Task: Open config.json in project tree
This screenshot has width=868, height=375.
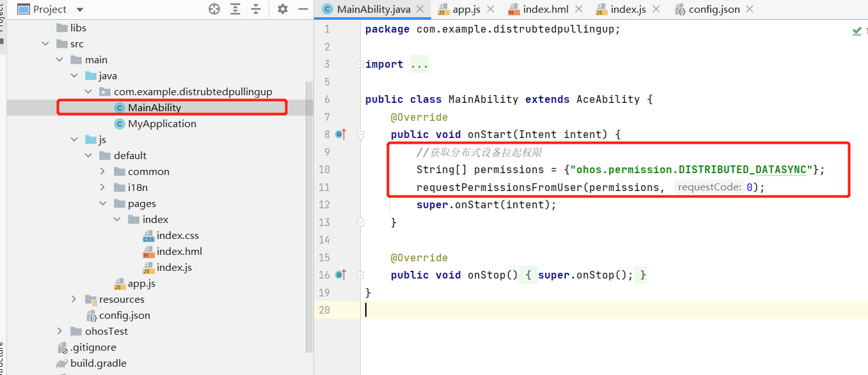Action: pyautogui.click(x=125, y=316)
